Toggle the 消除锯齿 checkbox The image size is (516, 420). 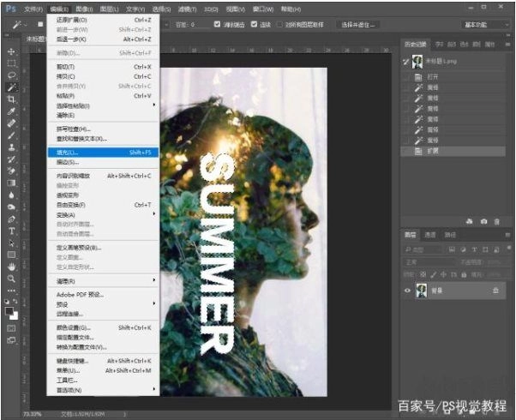(217, 25)
